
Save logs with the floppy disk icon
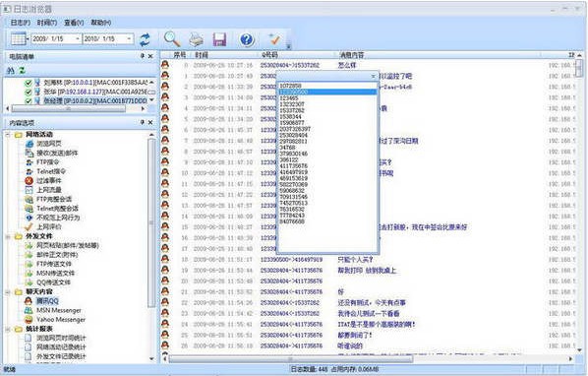click(219, 39)
